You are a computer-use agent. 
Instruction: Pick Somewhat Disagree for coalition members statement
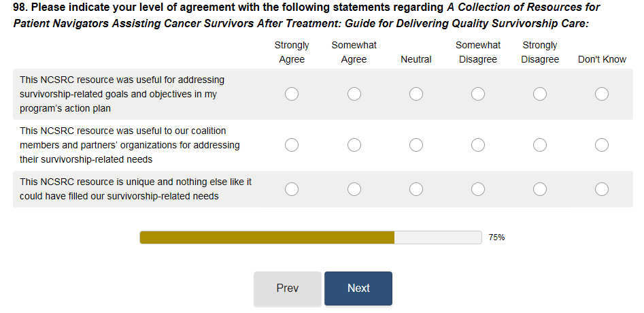[478, 144]
